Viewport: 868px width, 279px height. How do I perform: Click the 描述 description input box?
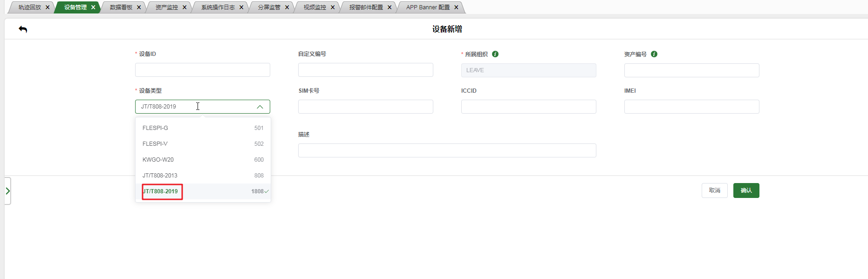click(447, 150)
